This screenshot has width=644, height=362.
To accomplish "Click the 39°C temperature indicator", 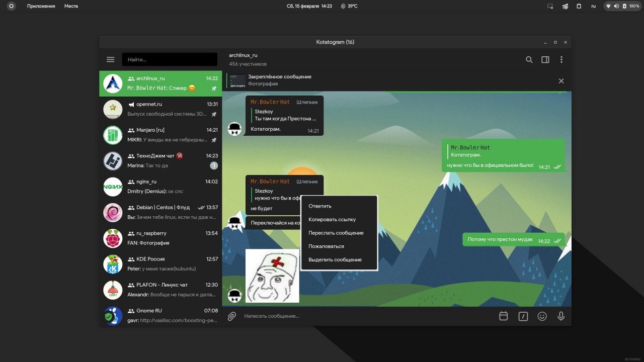I will coord(349,6).
